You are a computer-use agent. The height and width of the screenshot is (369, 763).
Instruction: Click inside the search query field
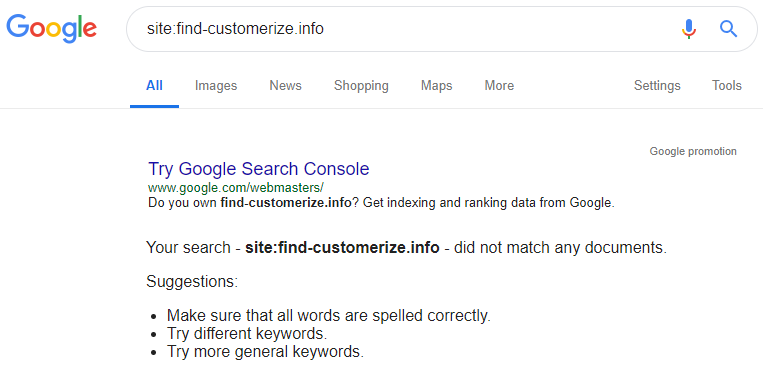(409, 29)
